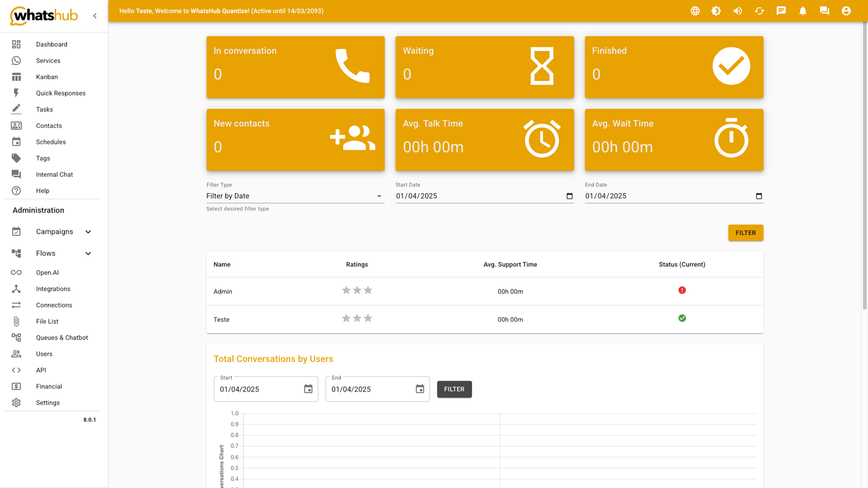
Task: Open the Internal Chat section
Action: pyautogui.click(x=54, y=174)
